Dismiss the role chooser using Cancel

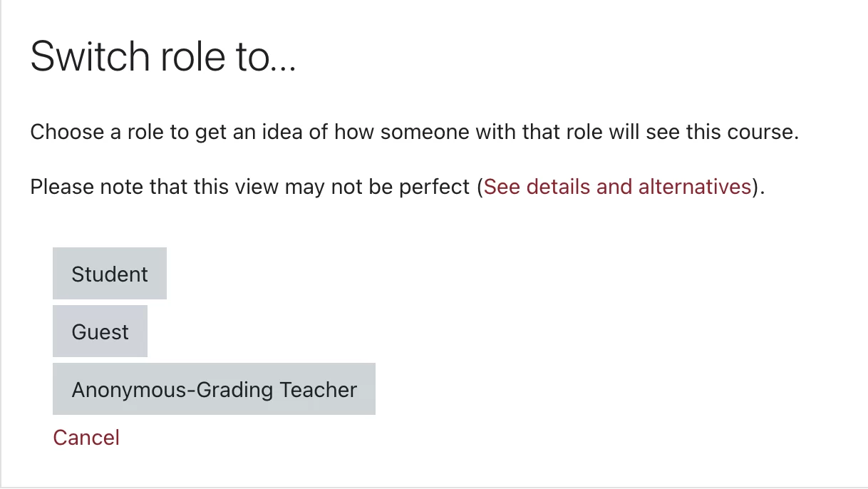tap(86, 437)
